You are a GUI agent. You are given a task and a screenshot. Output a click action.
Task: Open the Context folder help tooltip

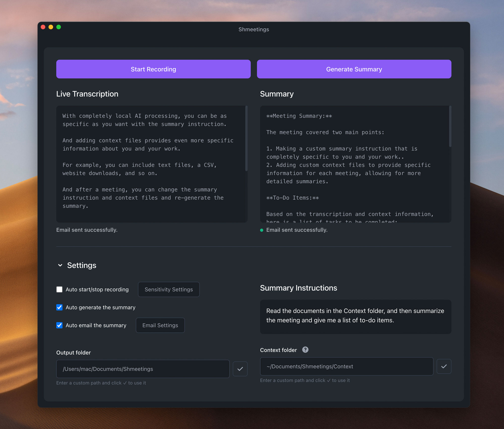click(305, 349)
